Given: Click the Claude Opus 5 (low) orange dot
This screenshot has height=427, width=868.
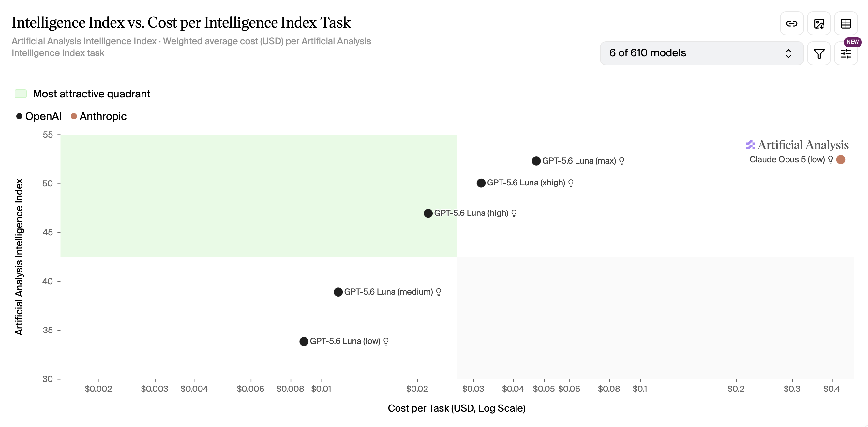Looking at the screenshot, I should (841, 160).
